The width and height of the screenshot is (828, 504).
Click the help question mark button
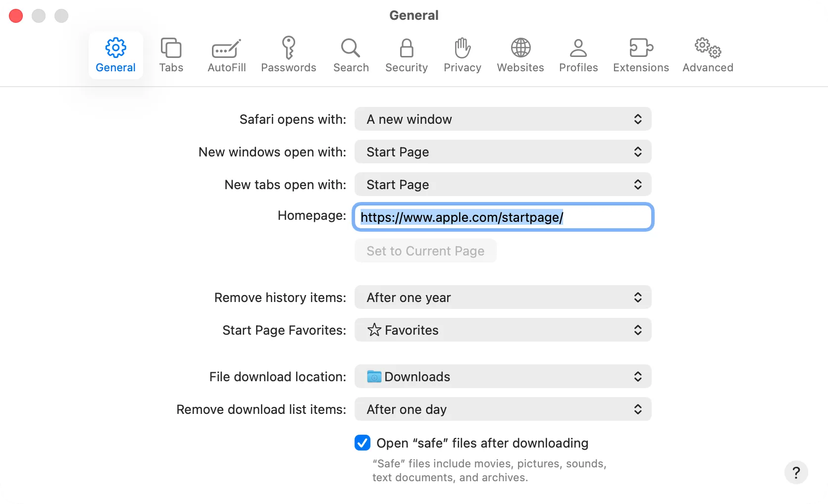click(796, 472)
